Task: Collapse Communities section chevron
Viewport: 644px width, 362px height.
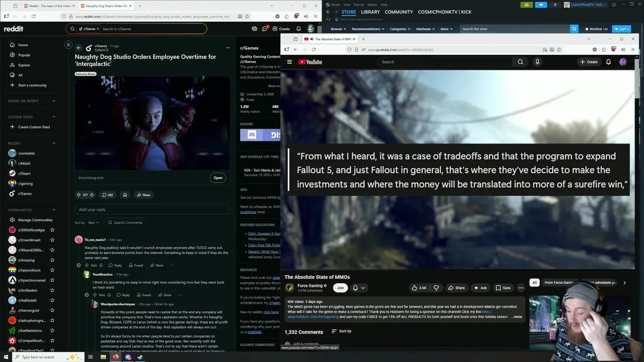Action: point(54,210)
